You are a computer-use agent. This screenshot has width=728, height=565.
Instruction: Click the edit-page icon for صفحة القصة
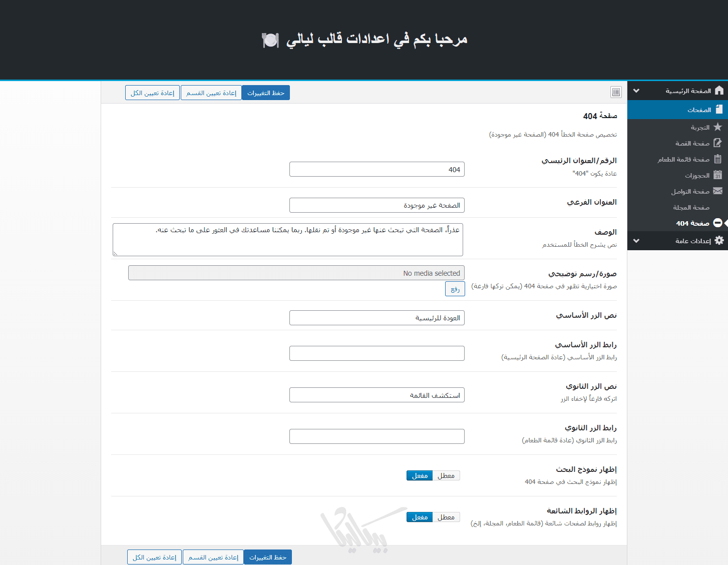point(717,143)
